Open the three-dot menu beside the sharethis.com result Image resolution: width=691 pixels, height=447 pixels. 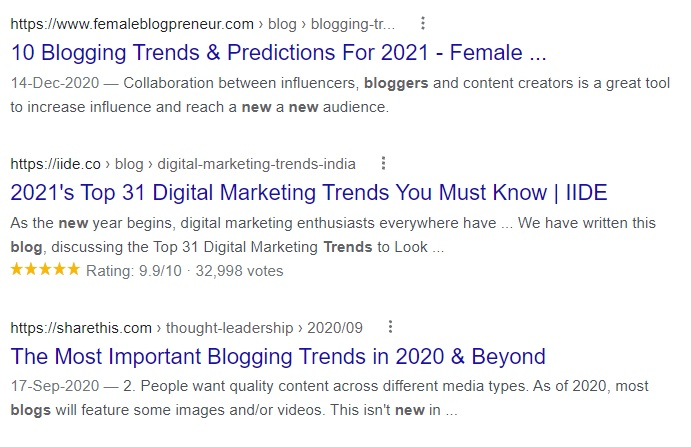click(390, 327)
